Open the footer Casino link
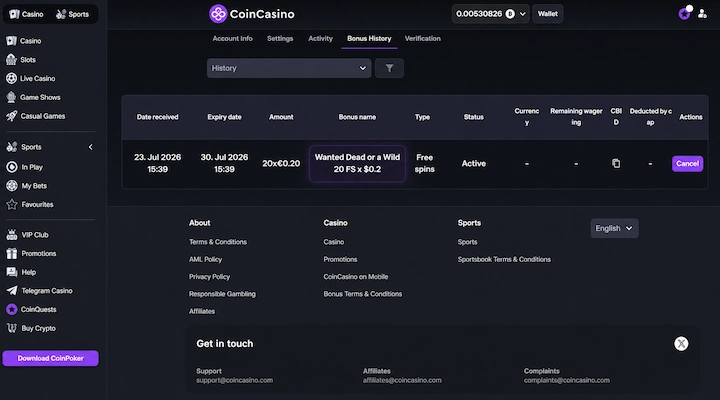 click(x=333, y=242)
